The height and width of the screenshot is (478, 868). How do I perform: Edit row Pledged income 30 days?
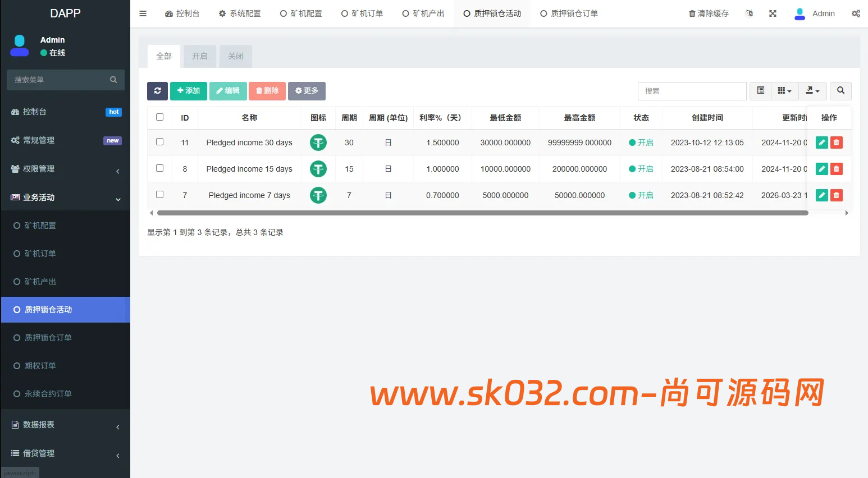(822, 143)
